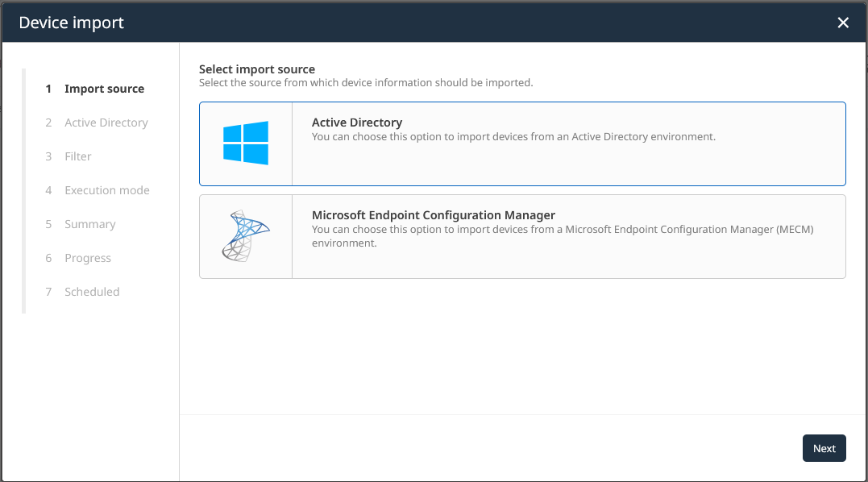Click the Microsoft Endpoint Configuration Manager icon
Screen dimensions: 868x482
pos(246,236)
